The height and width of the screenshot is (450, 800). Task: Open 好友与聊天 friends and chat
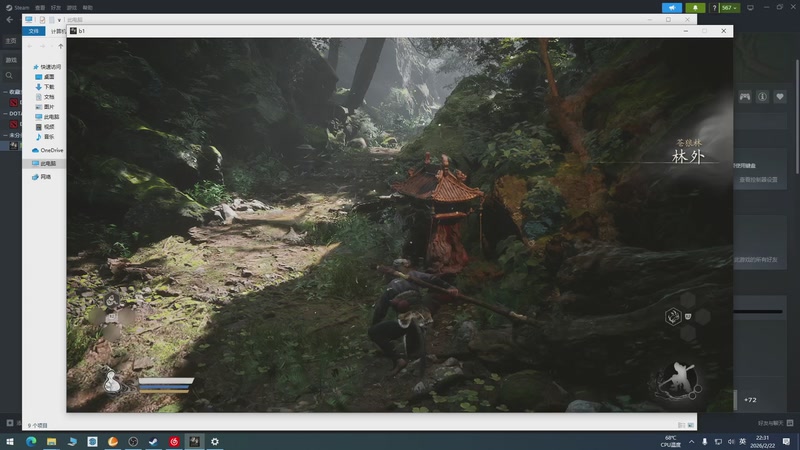(x=774, y=423)
